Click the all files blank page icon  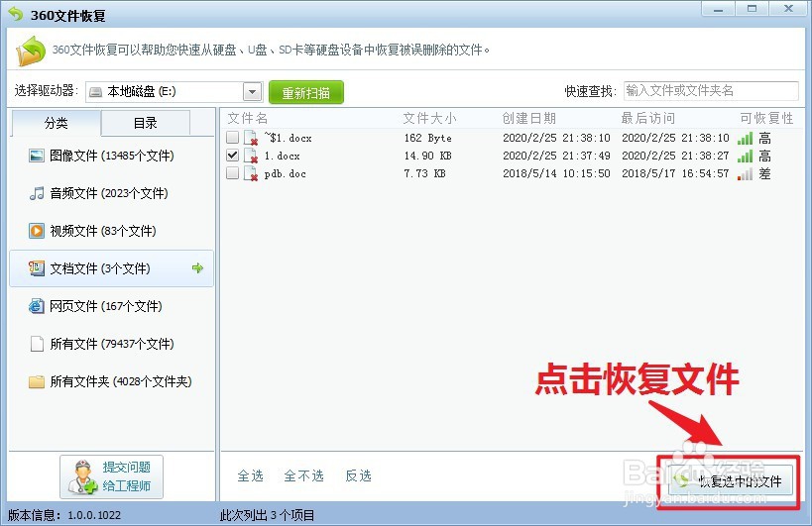[x=37, y=344]
